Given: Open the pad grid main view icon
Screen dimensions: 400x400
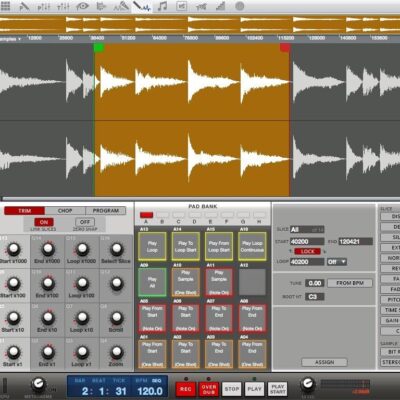Looking at the screenshot, I should point(6,6).
